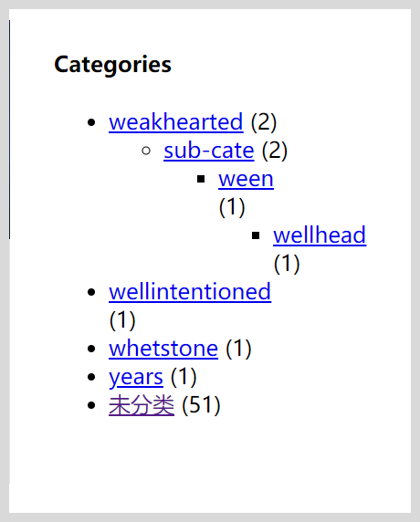This screenshot has height=522, width=420.
Task: Open the 未分类 category link
Action: point(142,405)
